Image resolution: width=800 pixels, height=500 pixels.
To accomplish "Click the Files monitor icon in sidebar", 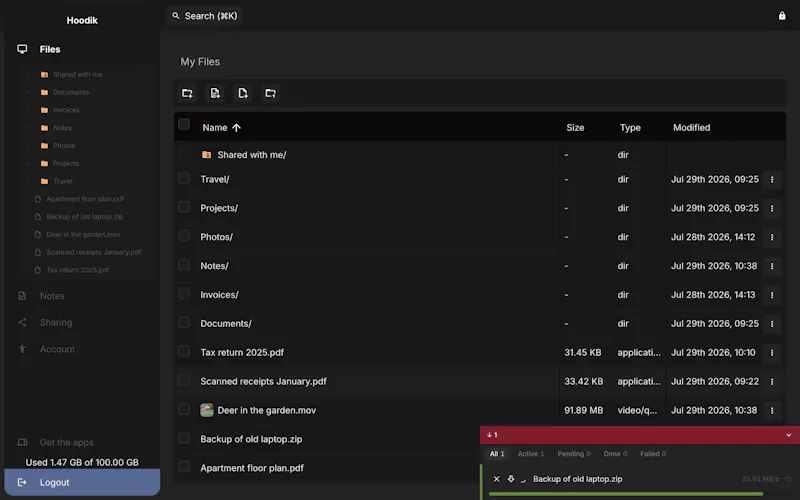I will click(22, 49).
